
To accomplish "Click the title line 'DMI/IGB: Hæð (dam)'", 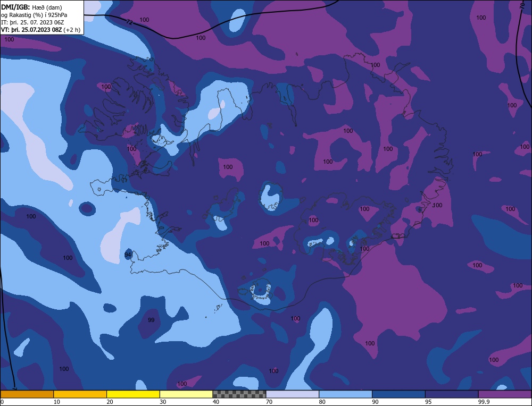I will 31,7.
